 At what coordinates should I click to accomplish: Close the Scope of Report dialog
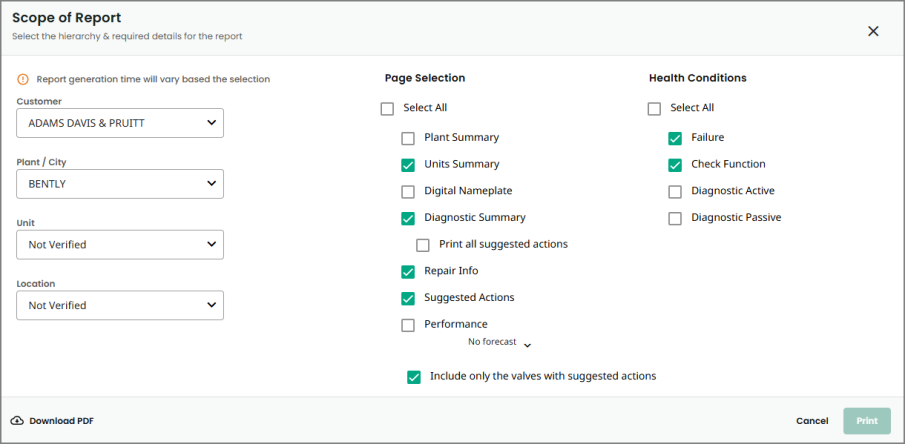873,31
